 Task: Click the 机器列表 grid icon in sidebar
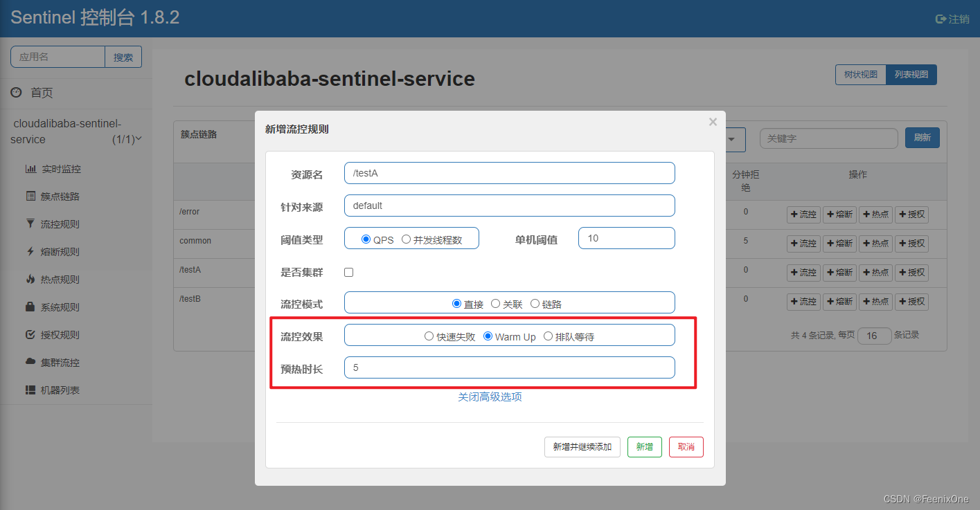pyautogui.click(x=30, y=390)
